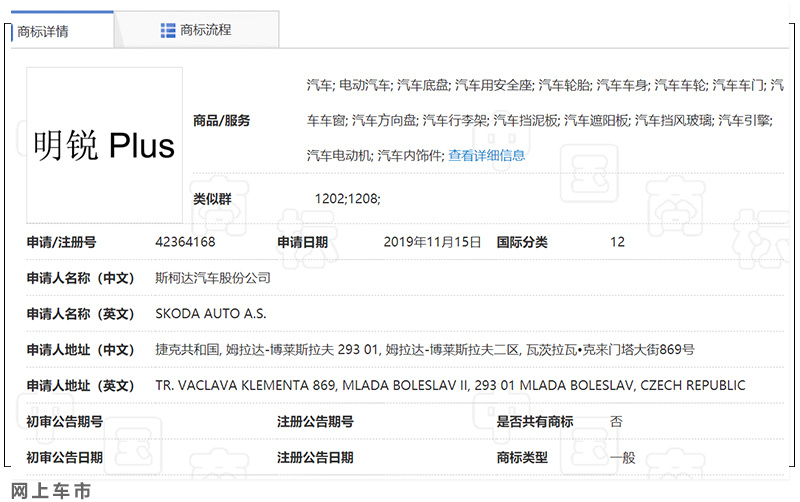Click the 明锐 Plus trademark image
This screenshot has width=800, height=502.
(x=105, y=145)
